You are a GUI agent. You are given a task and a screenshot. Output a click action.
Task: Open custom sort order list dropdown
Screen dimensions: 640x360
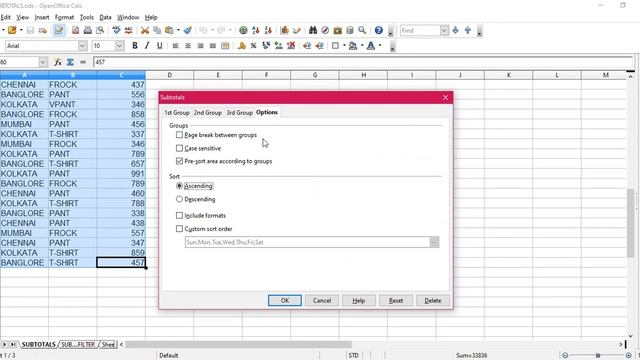point(434,242)
